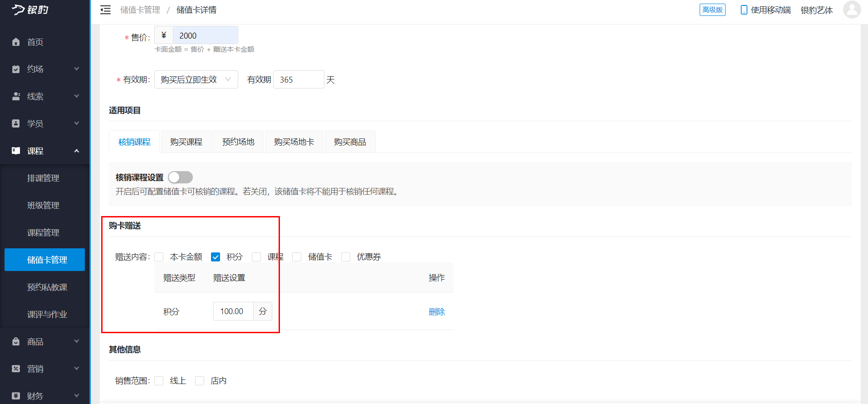Click the mobile phone icon for 使用移动端

click(x=744, y=10)
